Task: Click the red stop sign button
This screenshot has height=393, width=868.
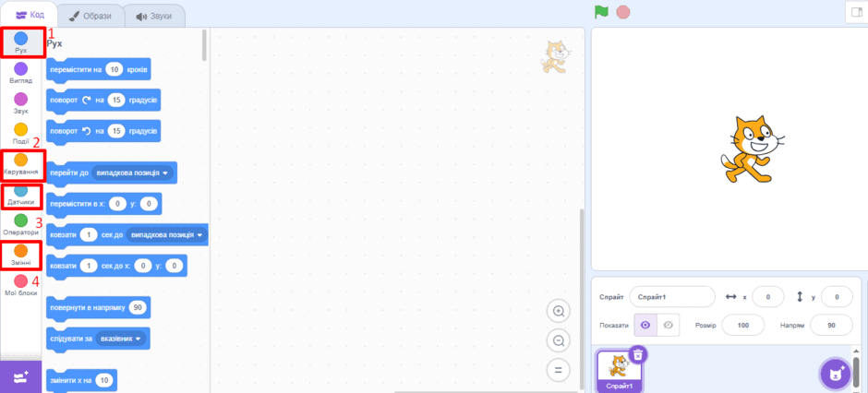Action: [623, 12]
